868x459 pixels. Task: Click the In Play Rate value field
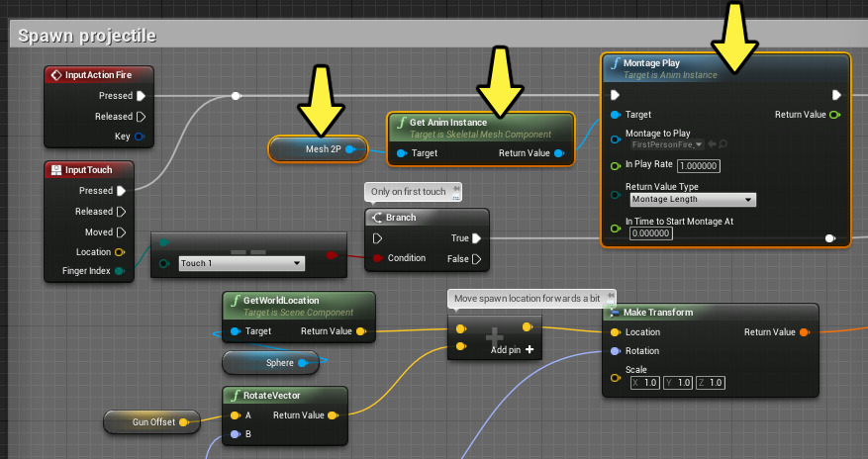click(698, 165)
